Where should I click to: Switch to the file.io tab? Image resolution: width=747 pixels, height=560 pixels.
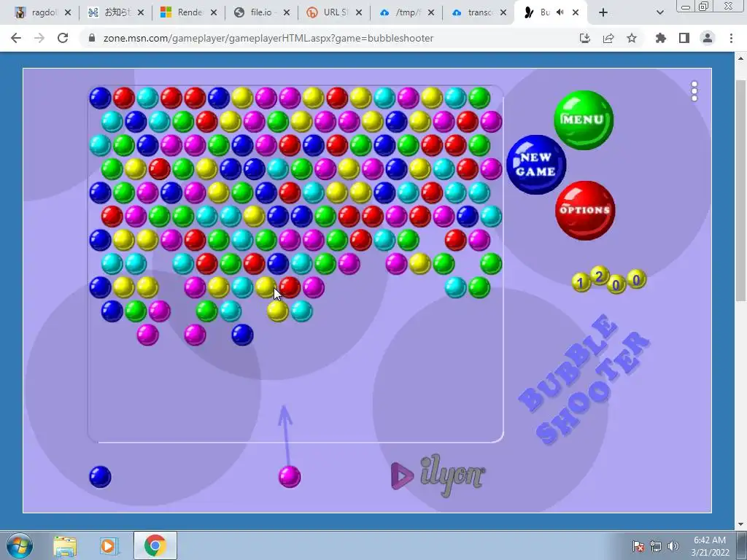click(x=262, y=12)
